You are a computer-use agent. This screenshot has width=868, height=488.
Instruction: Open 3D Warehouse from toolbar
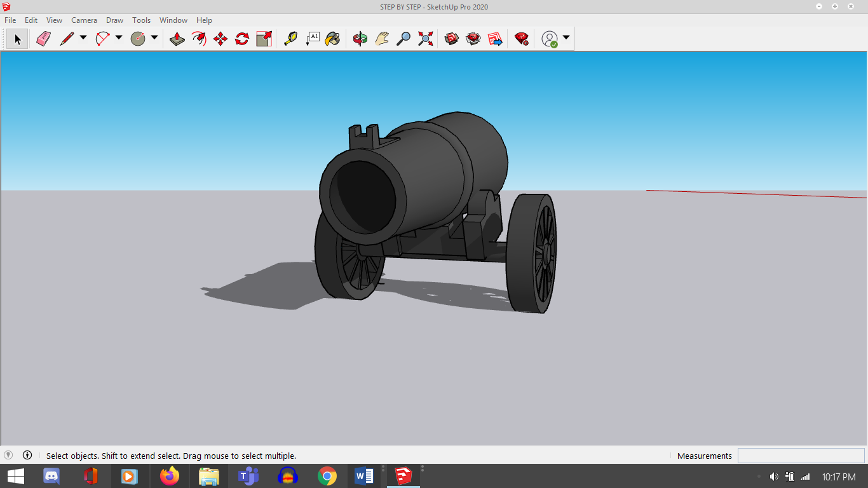pyautogui.click(x=452, y=39)
